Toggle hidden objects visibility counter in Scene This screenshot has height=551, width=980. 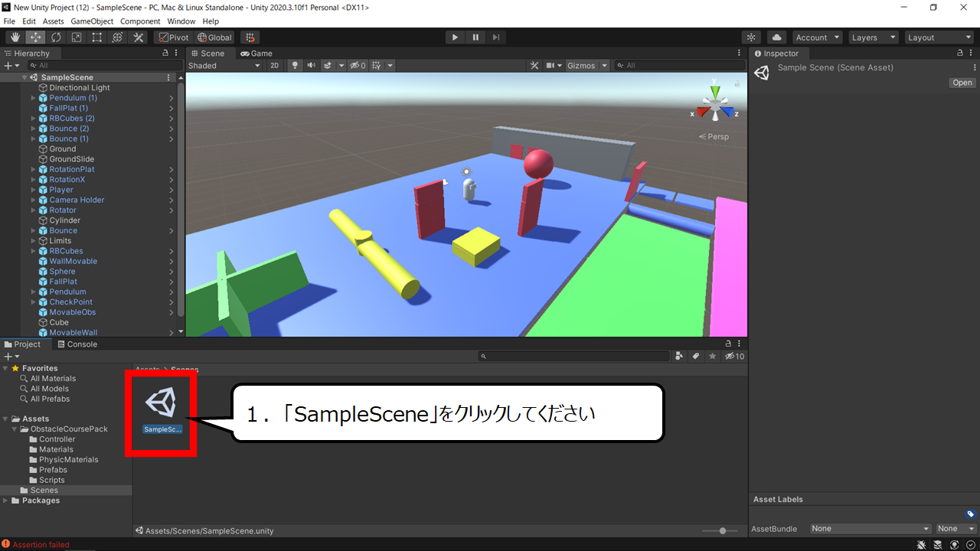[358, 66]
